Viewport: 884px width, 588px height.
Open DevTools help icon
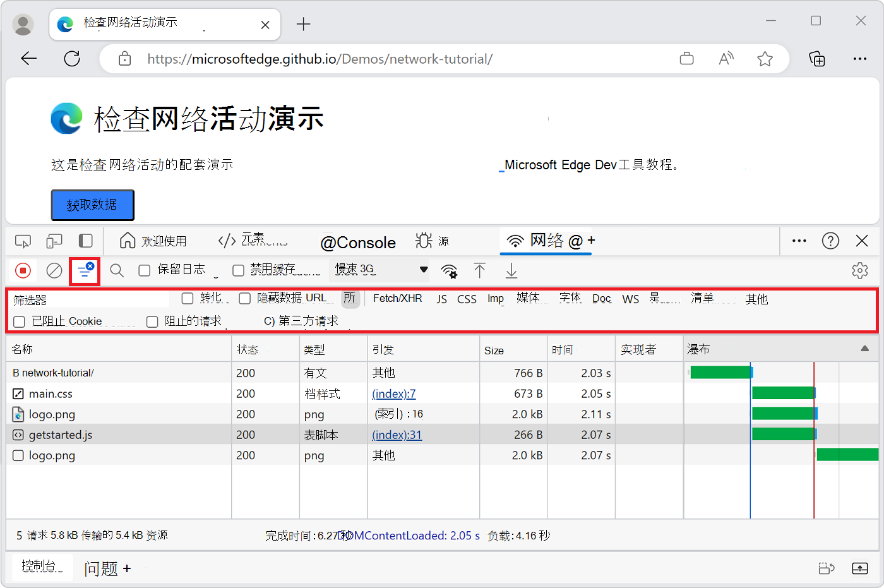point(830,241)
